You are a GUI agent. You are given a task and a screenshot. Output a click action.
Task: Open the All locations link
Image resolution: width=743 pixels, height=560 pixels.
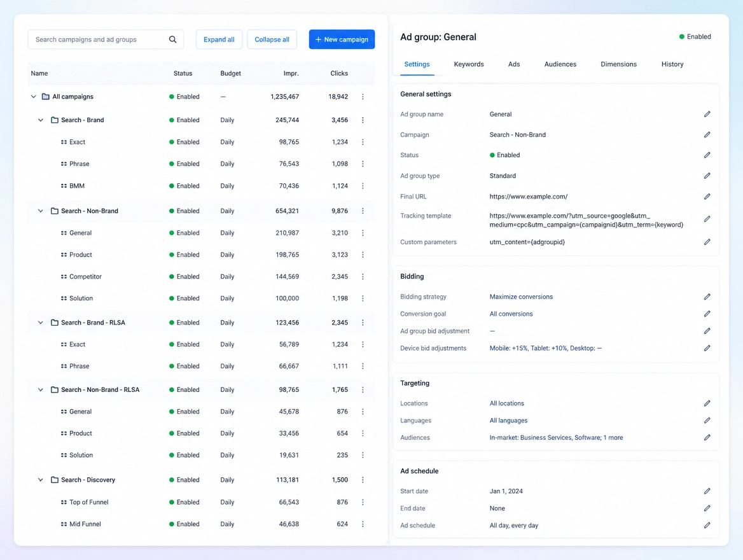click(506, 403)
